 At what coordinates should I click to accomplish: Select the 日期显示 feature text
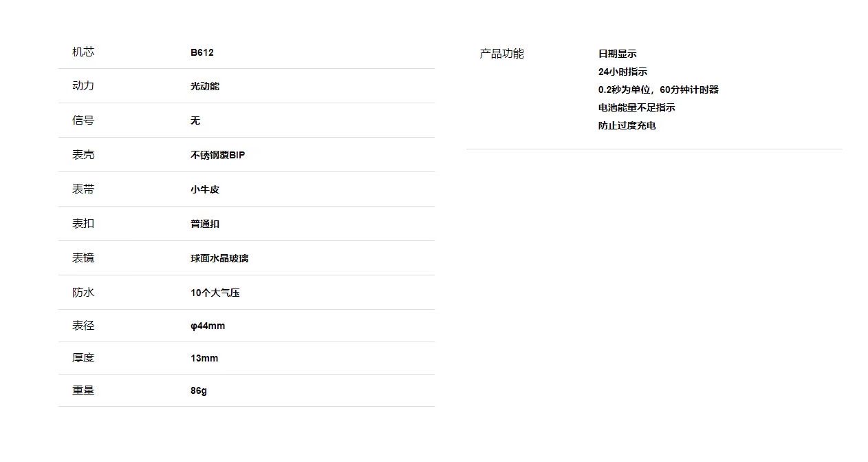point(617,54)
